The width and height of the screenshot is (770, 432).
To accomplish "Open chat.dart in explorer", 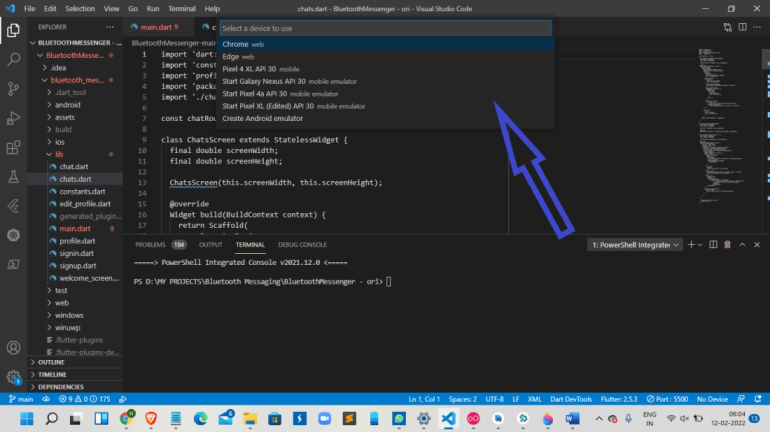I will coord(75,166).
